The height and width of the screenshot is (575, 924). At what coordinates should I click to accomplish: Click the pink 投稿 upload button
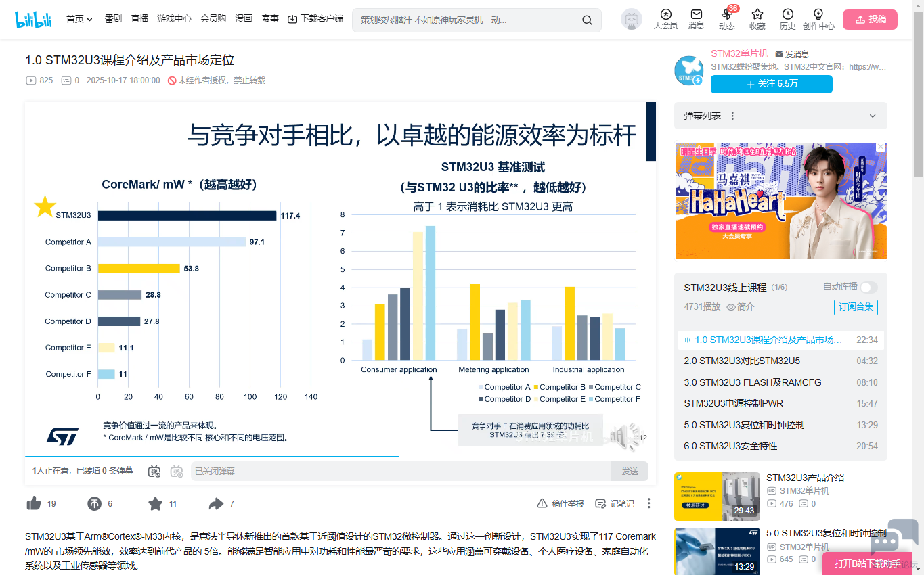coord(870,20)
